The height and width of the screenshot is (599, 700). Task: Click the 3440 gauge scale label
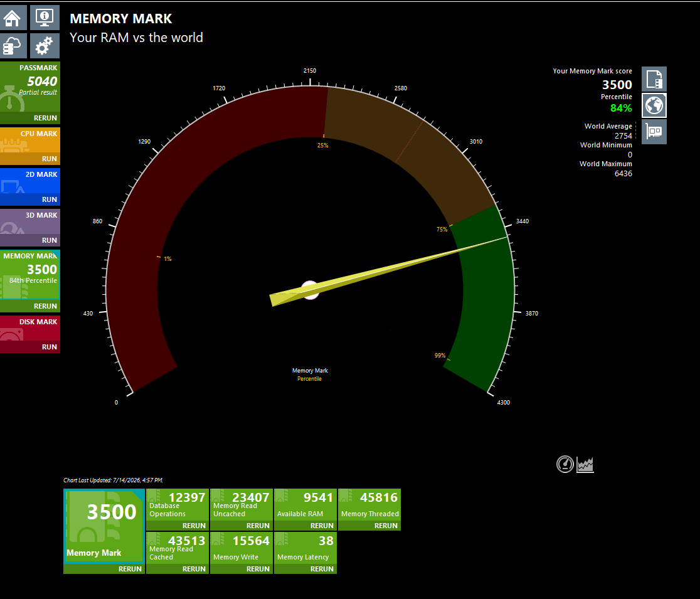click(522, 221)
